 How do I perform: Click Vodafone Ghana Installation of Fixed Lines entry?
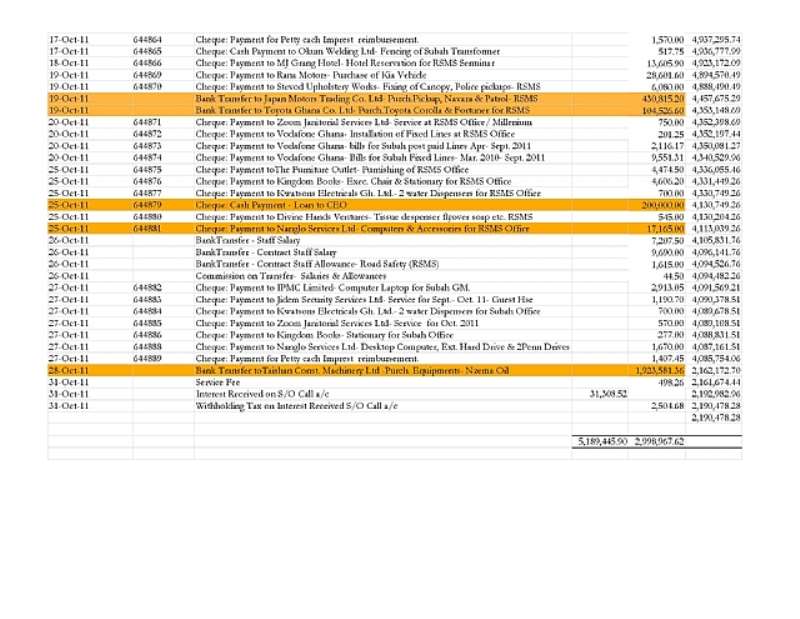[x=355, y=134]
